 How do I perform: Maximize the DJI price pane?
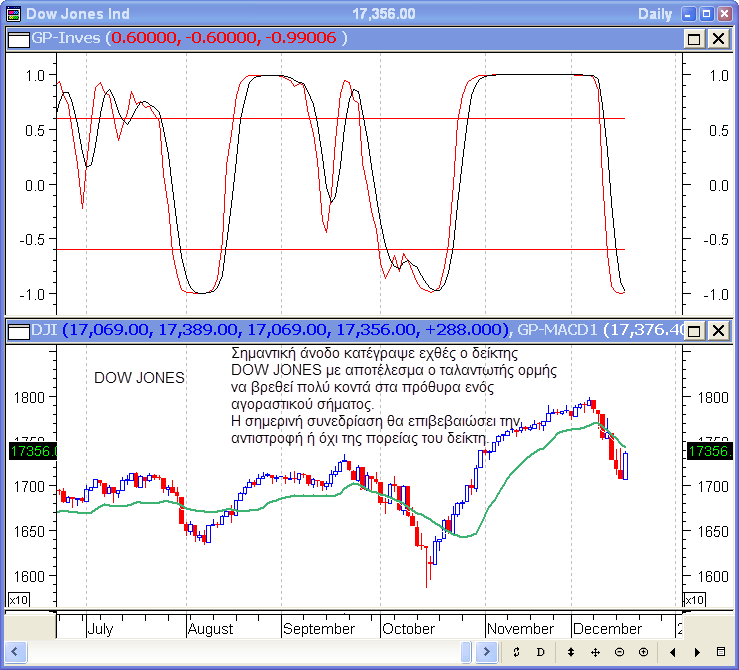pyautogui.click(x=695, y=330)
